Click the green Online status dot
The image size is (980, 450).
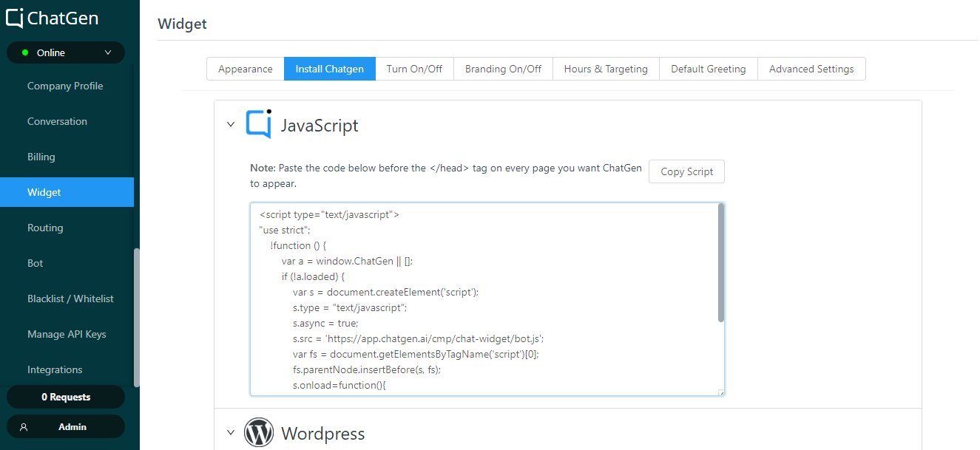click(x=25, y=53)
